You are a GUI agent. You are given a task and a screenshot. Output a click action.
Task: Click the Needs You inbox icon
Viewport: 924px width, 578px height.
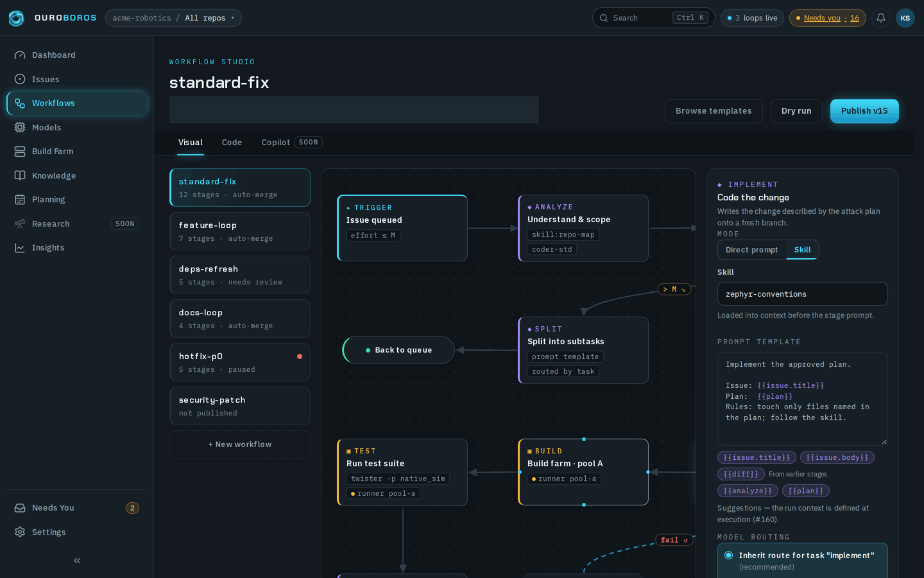pyautogui.click(x=20, y=508)
